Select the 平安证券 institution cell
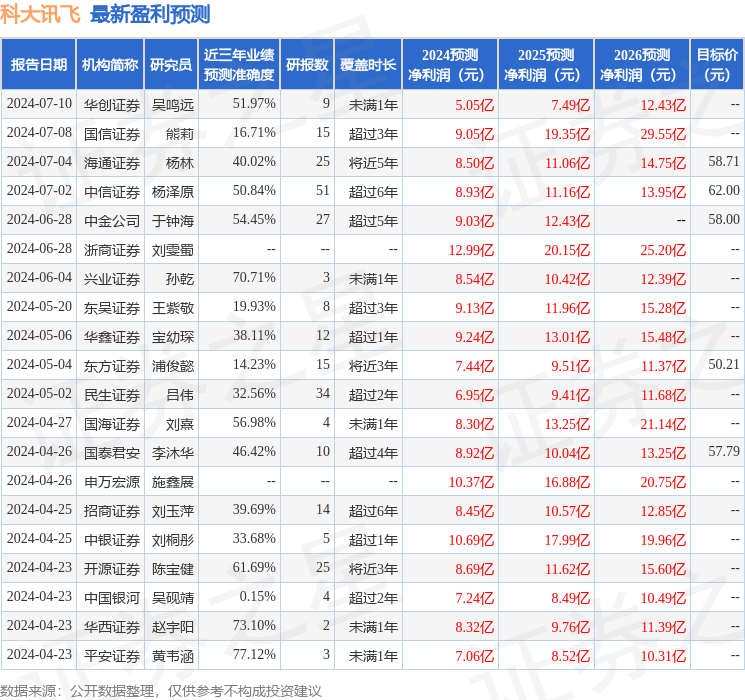 click(112, 656)
